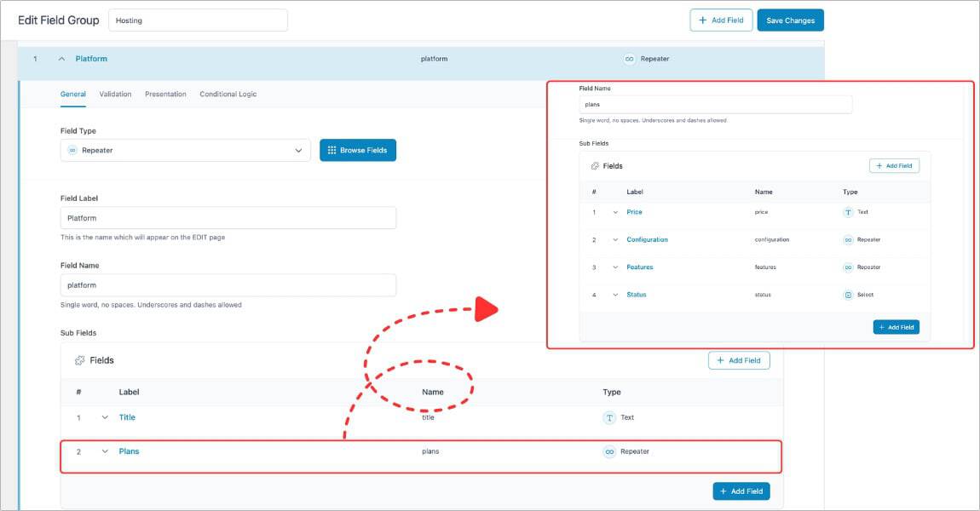Click the Field Label input containing Platform
This screenshot has width=980, height=511.
(228, 218)
